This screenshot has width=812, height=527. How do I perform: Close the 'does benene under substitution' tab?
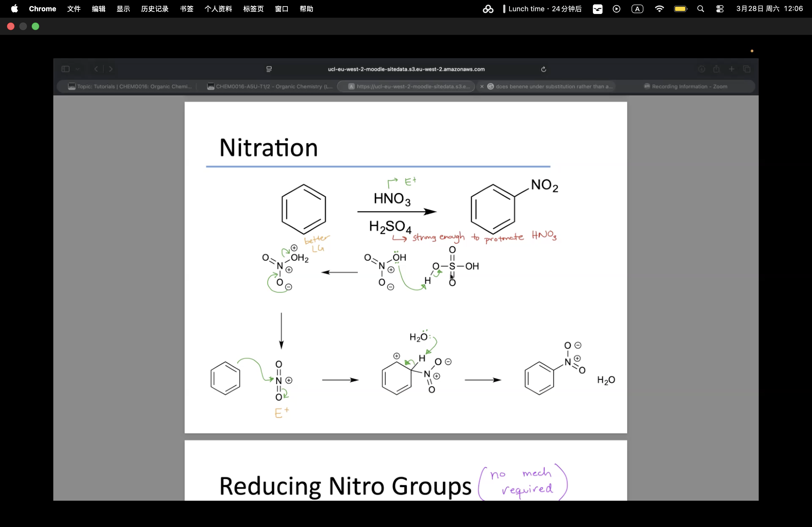(x=482, y=87)
